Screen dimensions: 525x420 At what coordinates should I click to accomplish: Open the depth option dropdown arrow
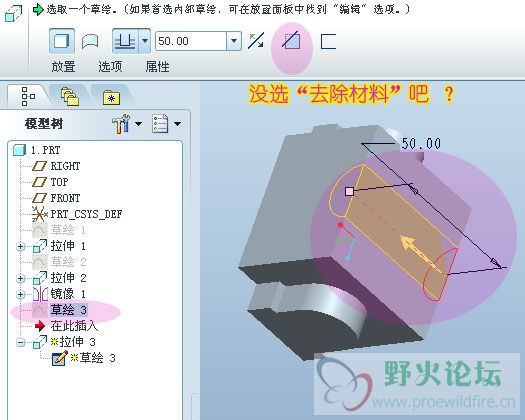click(145, 41)
